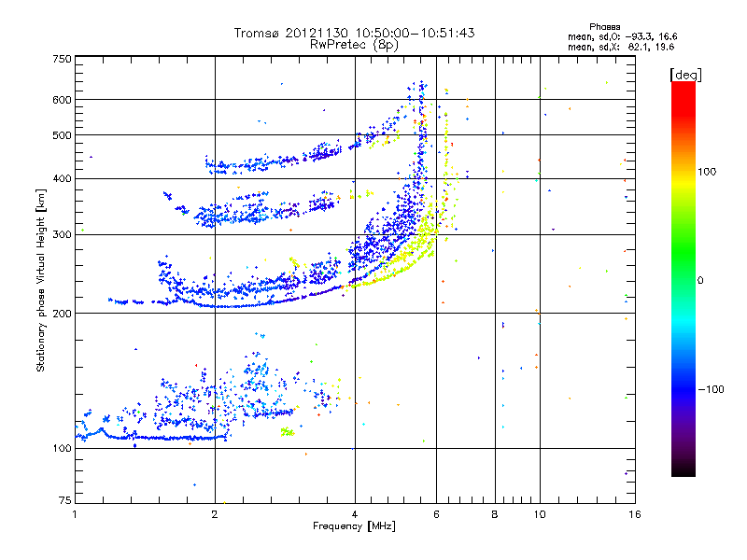Click the y-axis tick label '75'
The width and height of the screenshot is (747, 560).
point(64,500)
